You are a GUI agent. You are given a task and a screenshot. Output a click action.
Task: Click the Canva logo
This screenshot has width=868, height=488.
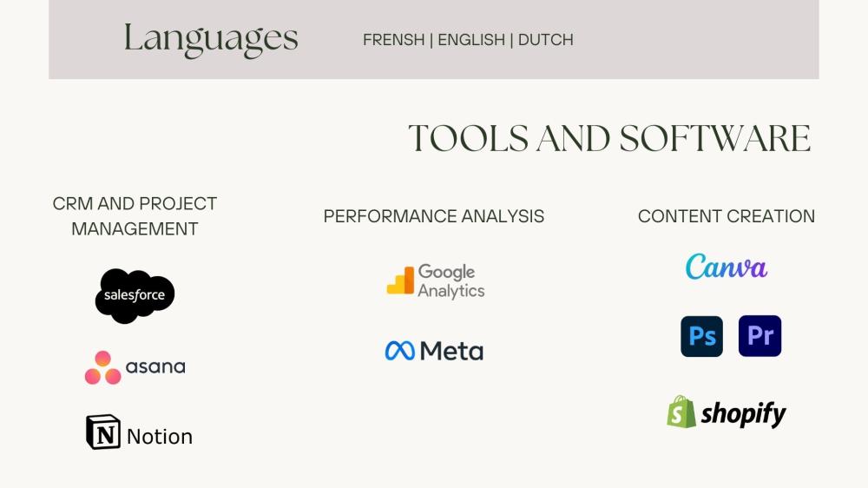tap(727, 267)
